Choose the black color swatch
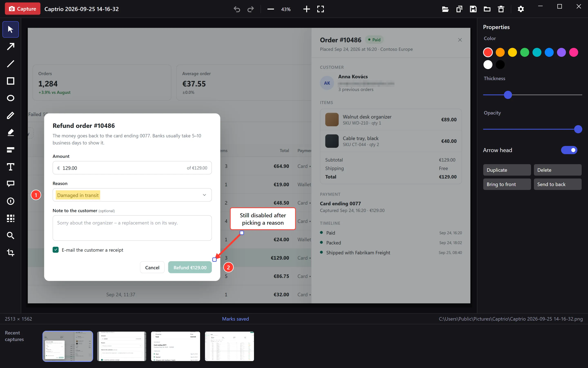The image size is (588, 368). tap(500, 64)
